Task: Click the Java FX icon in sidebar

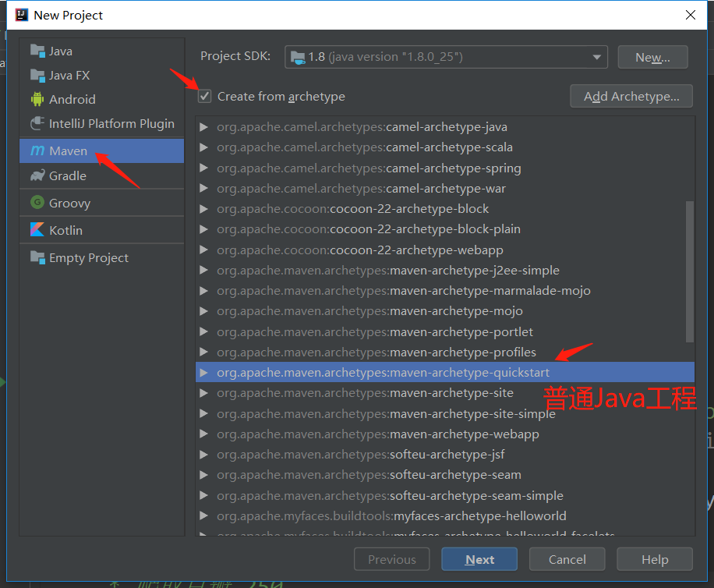Action: click(37, 75)
